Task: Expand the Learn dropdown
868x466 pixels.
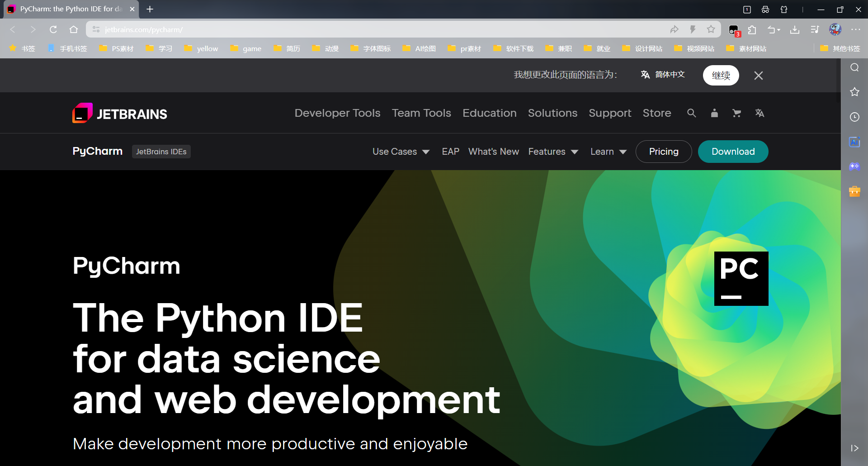Action: [609, 152]
